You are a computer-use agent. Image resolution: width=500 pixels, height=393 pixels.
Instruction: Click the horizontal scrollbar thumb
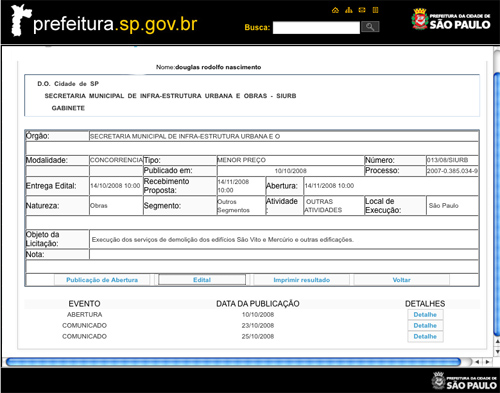(233, 362)
